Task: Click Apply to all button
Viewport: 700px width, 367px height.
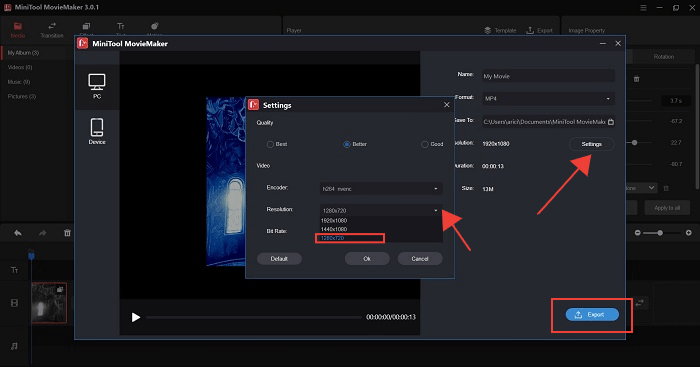Action: point(667,208)
